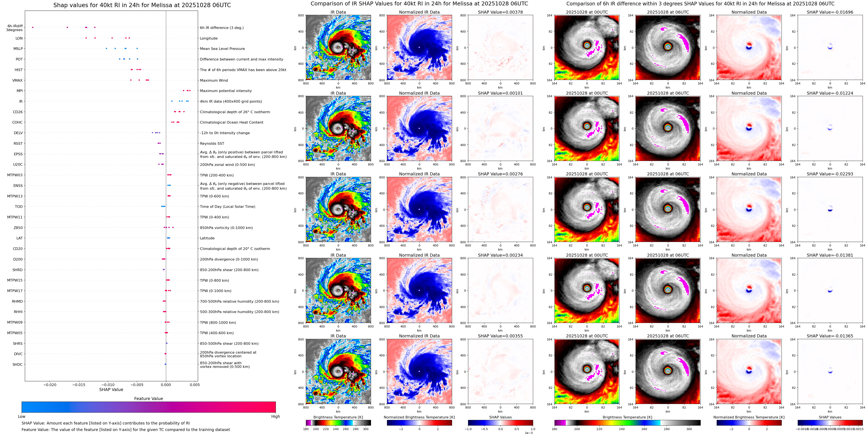868x434 pixels.
Task: Click the Maximum potential intensity description text
Action: (x=226, y=91)
